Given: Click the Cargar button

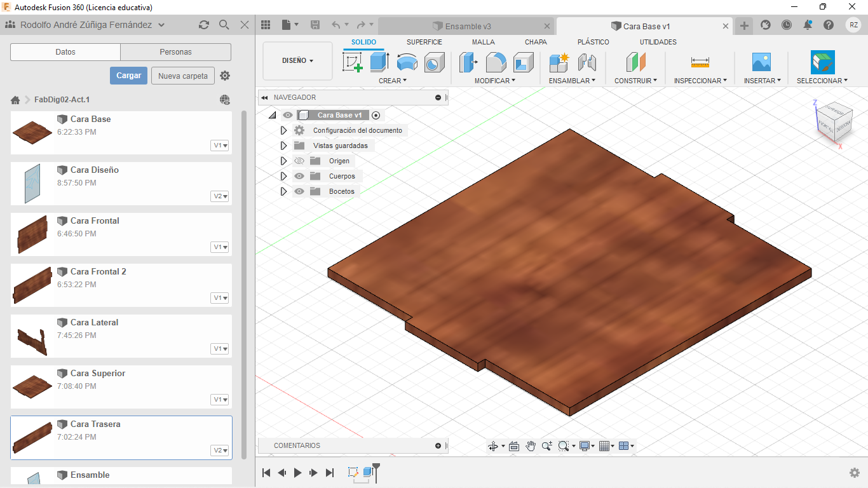Looking at the screenshot, I should coord(128,76).
